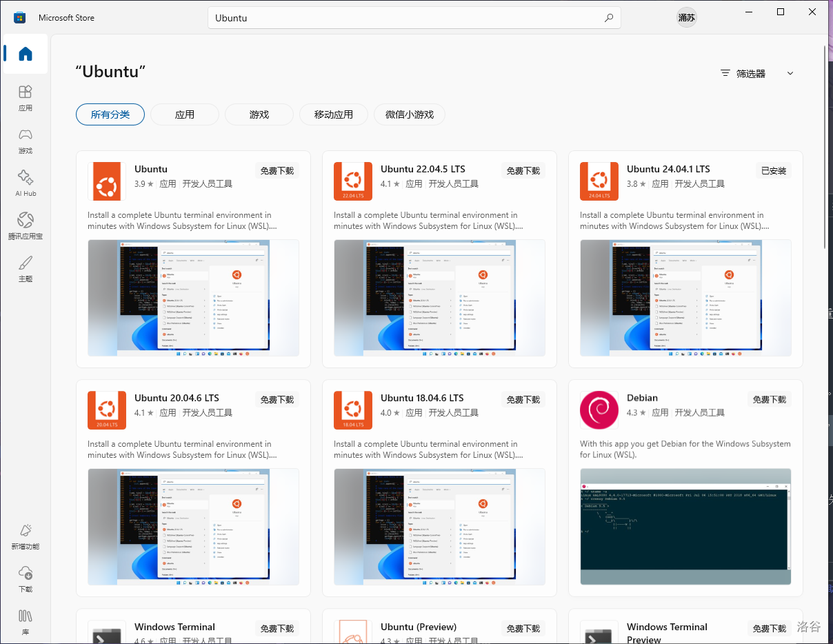The image size is (833, 644).
Task: Click the search magnifier icon
Action: (608, 18)
